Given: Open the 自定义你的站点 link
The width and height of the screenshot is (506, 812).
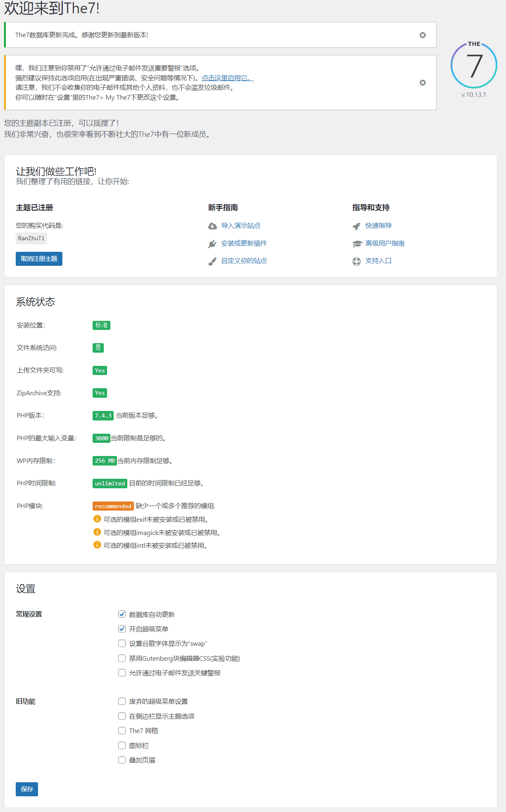Looking at the screenshot, I should (244, 261).
